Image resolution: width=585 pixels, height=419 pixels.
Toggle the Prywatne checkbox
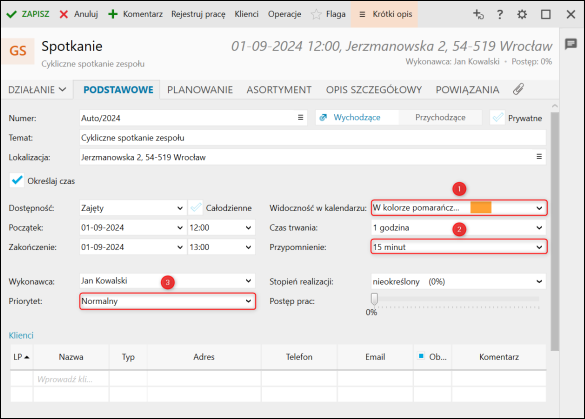pyautogui.click(x=497, y=118)
